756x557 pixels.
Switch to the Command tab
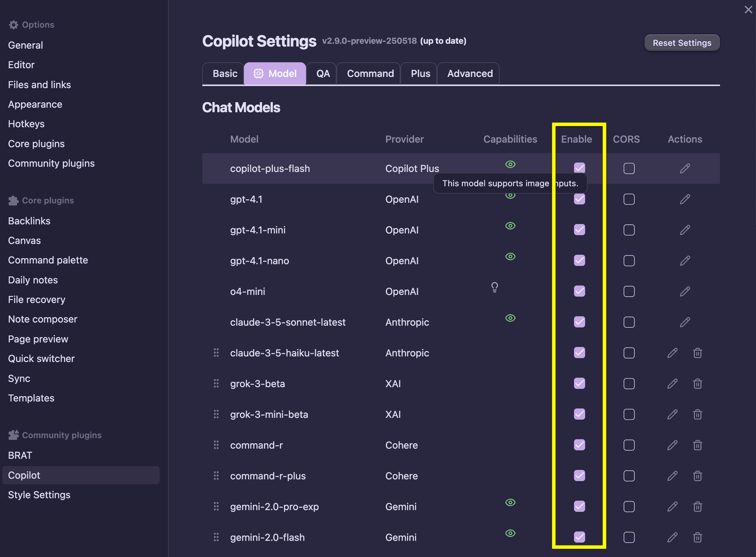(x=370, y=73)
